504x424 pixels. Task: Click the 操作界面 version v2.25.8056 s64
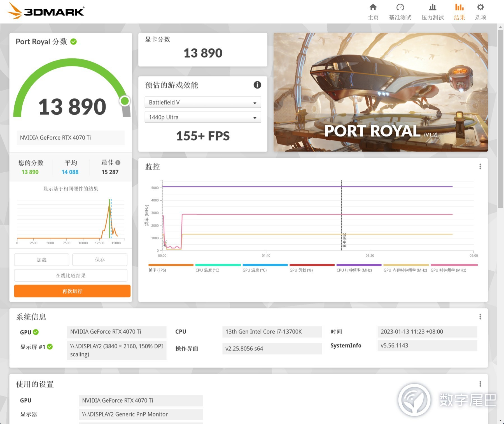click(x=272, y=349)
